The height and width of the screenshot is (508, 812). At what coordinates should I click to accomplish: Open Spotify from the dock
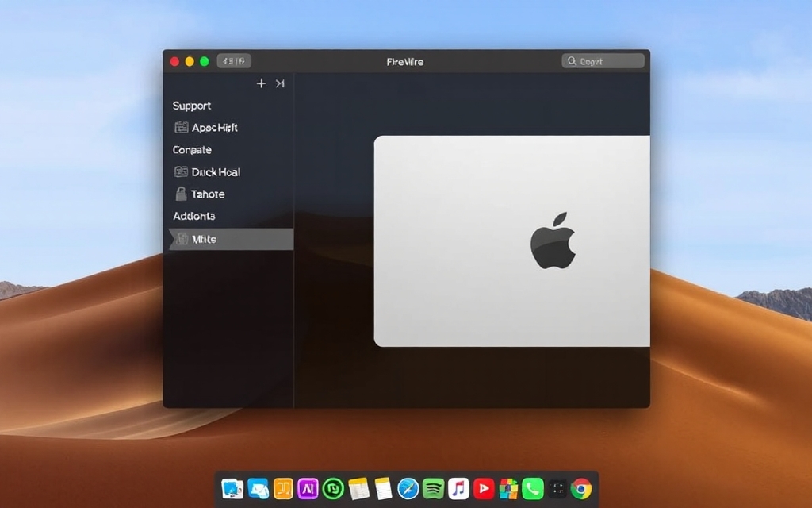pyautogui.click(x=434, y=489)
